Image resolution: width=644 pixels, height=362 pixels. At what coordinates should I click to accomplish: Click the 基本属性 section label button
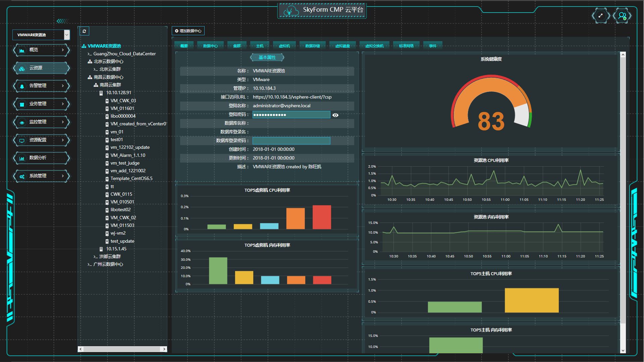click(x=267, y=58)
